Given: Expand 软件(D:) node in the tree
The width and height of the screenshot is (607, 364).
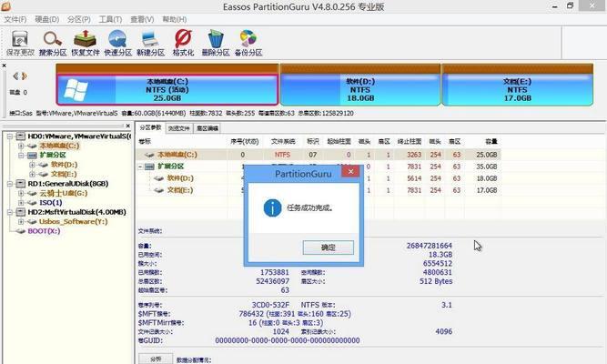Looking at the screenshot, I should (32, 165).
